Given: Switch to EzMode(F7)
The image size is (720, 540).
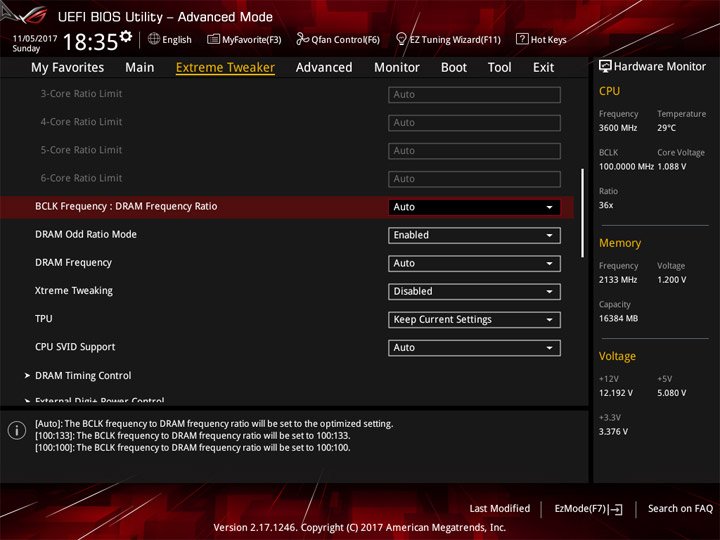Looking at the screenshot, I should 588,509.
